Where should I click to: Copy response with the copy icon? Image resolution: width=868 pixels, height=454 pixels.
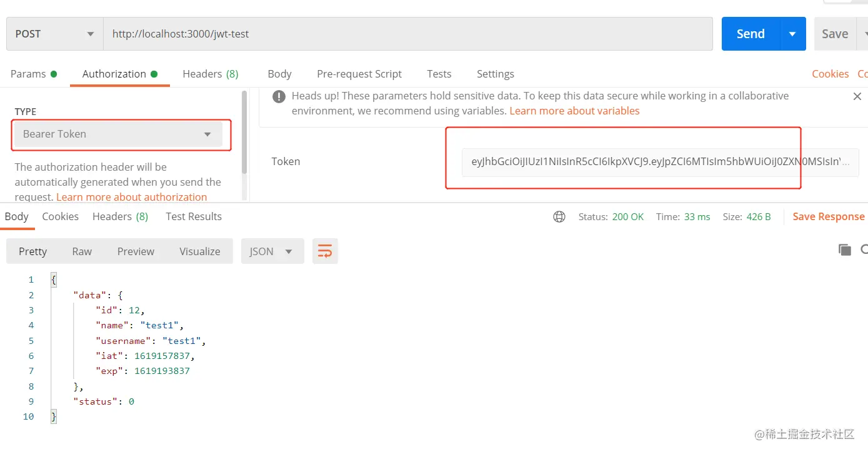[x=845, y=250]
